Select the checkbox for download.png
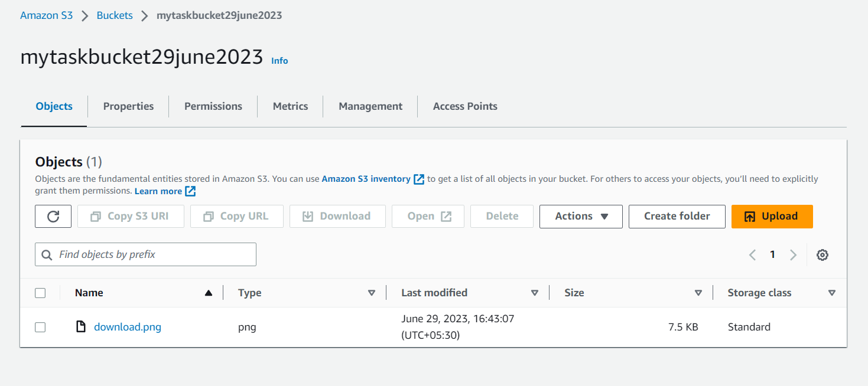This screenshot has height=386, width=868. 40,326
